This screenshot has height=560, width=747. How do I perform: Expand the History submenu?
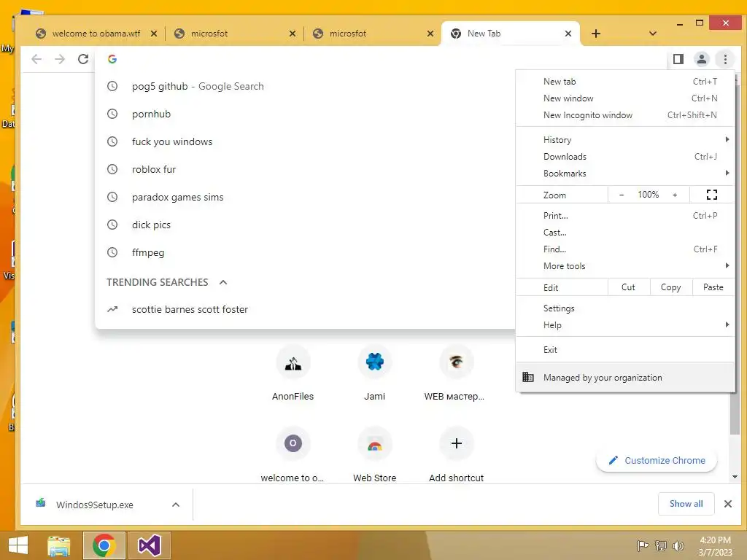[625, 139]
